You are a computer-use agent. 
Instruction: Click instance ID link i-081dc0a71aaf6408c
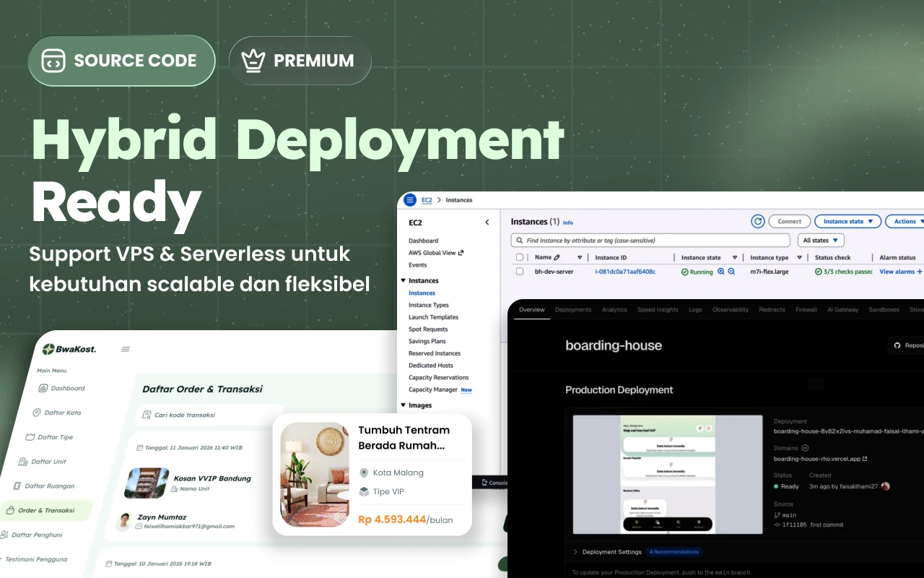coord(625,272)
